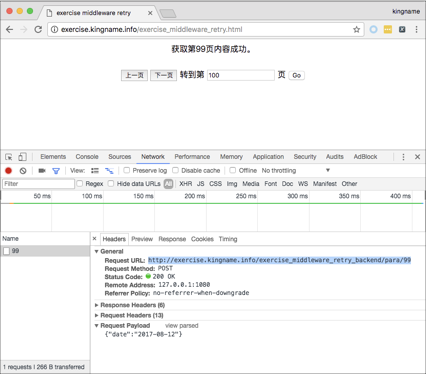Open the blue circle browser extension
Viewport: 426px width, 374px height.
point(373,30)
